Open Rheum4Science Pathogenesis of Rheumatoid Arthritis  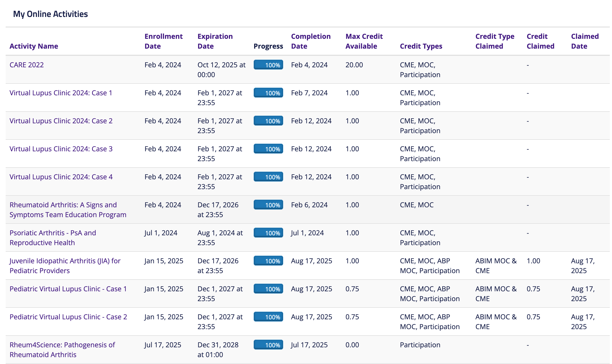pos(62,350)
